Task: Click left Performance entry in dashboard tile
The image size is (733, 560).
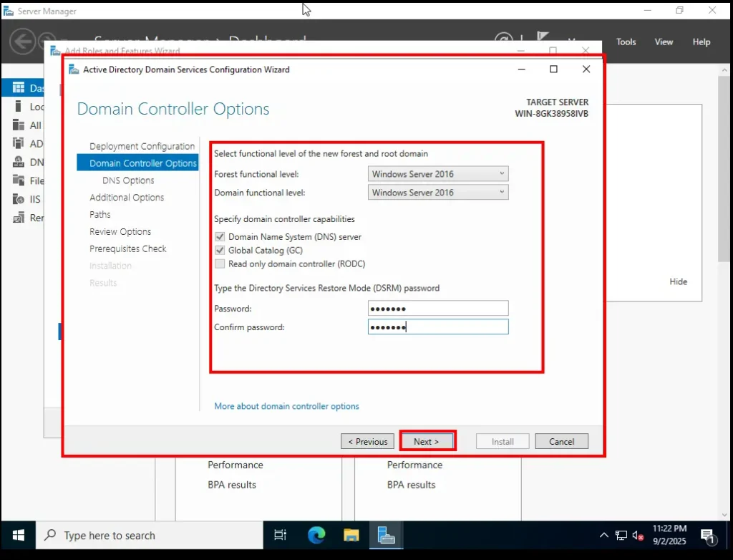Action: [x=235, y=465]
